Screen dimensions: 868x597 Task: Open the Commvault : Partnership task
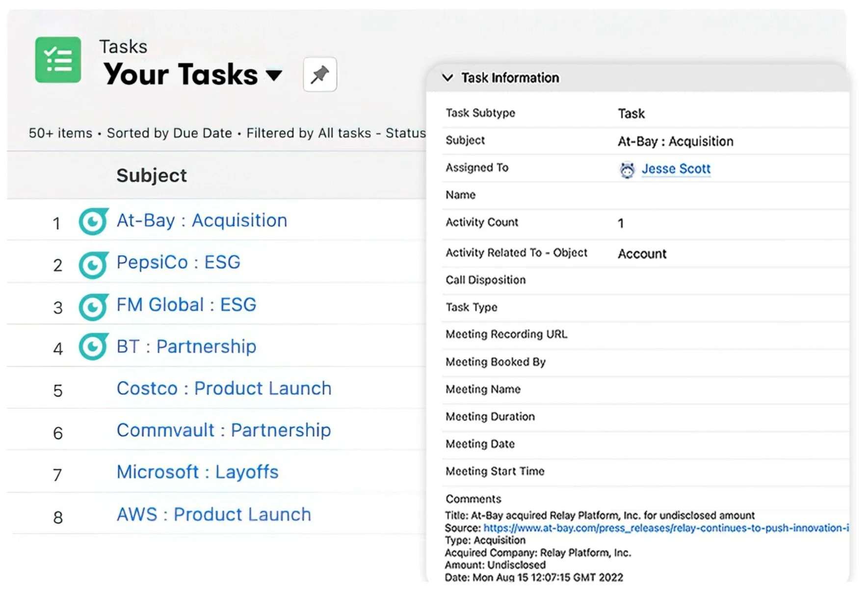[x=224, y=430]
